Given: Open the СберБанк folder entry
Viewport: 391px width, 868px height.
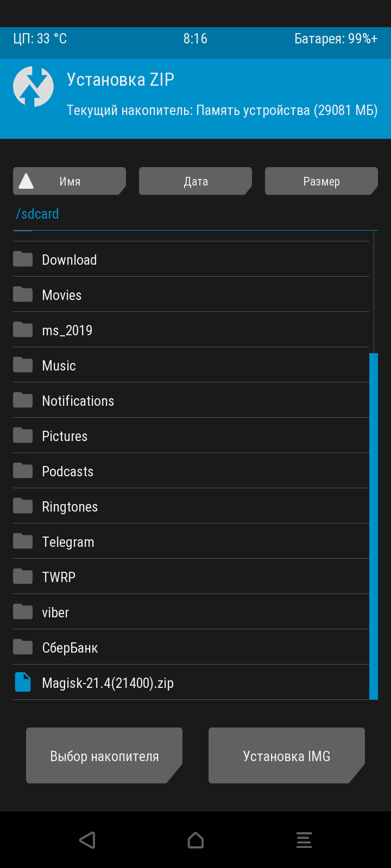Looking at the screenshot, I should pos(70,648).
